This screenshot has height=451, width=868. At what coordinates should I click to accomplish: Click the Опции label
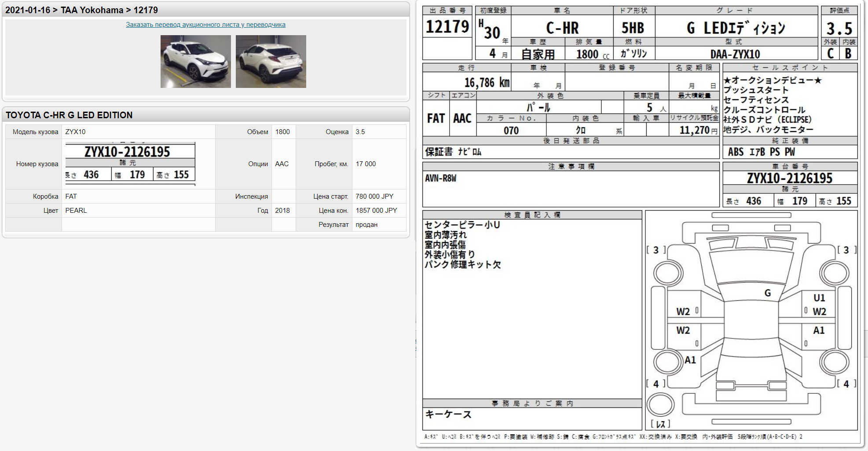258,164
